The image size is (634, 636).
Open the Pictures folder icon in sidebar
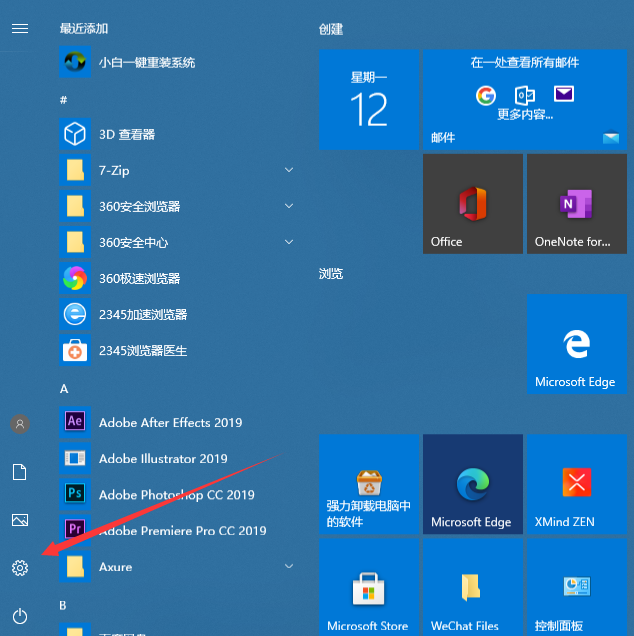click(x=20, y=520)
